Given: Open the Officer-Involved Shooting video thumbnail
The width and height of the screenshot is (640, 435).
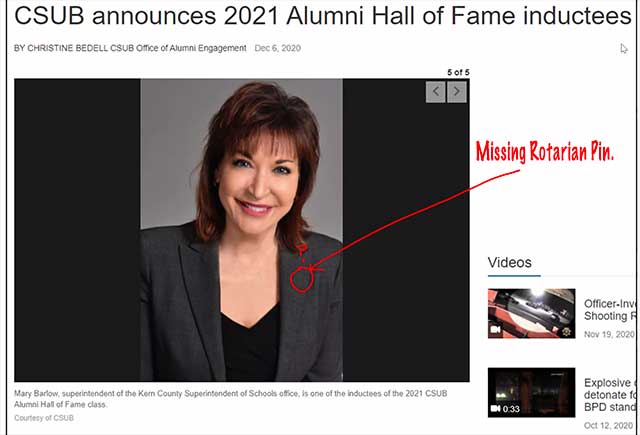Looking at the screenshot, I should [x=531, y=313].
